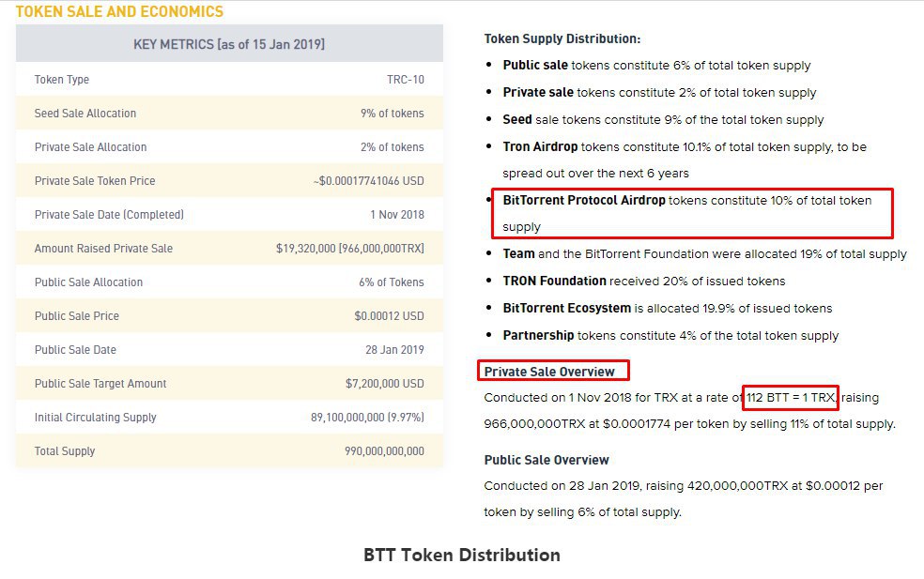Click the 'TRON Foundation' bullet text
The image size is (924, 579).
(644, 281)
